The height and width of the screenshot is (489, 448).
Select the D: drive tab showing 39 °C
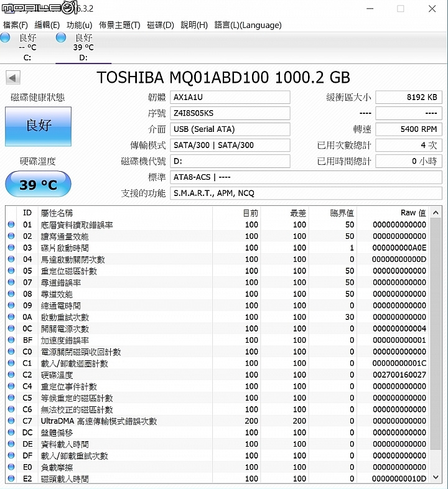click(x=83, y=47)
